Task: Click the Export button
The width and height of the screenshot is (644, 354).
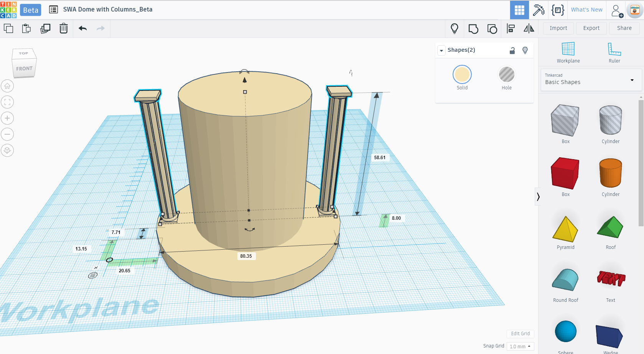Action: tap(591, 28)
